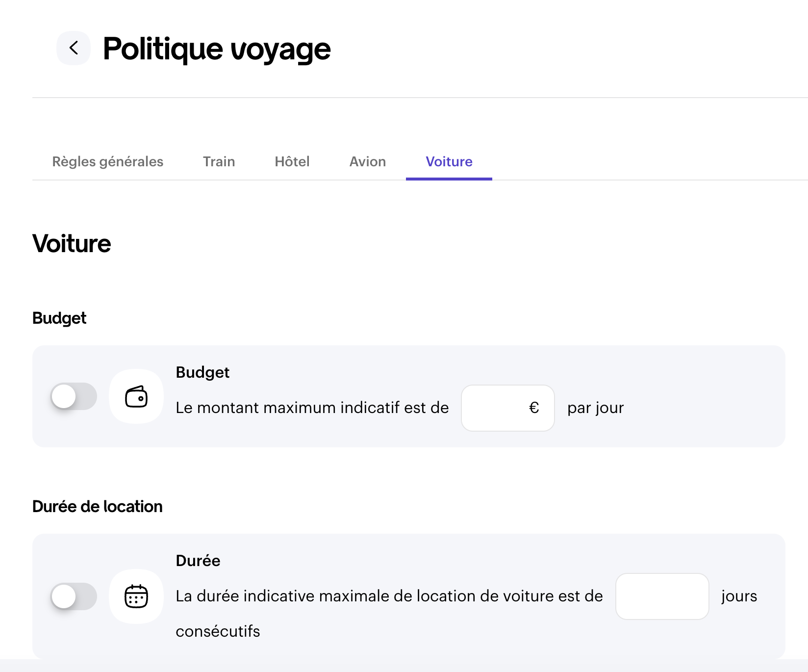
Task: Click the Politique voyage page title
Action: pyautogui.click(x=217, y=49)
